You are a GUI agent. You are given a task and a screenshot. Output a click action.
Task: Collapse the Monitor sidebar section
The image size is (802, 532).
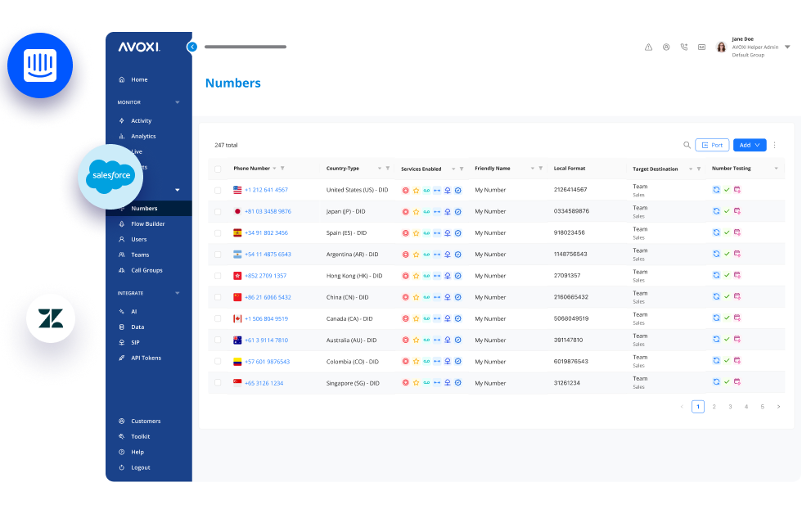[178, 102]
